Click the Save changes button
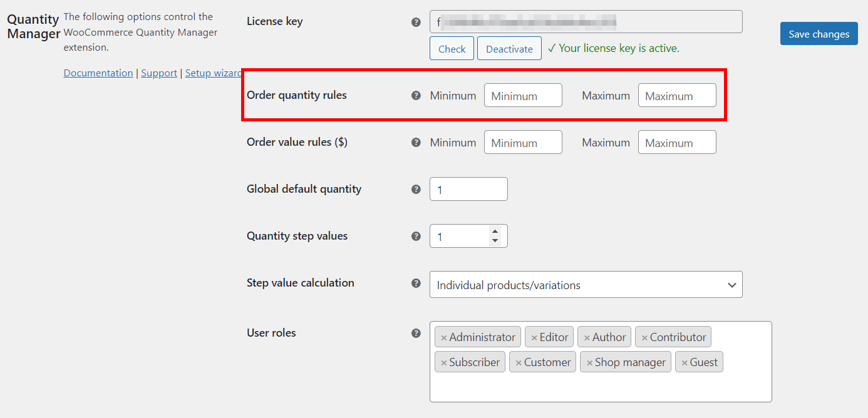The image size is (868, 418). (x=819, y=34)
